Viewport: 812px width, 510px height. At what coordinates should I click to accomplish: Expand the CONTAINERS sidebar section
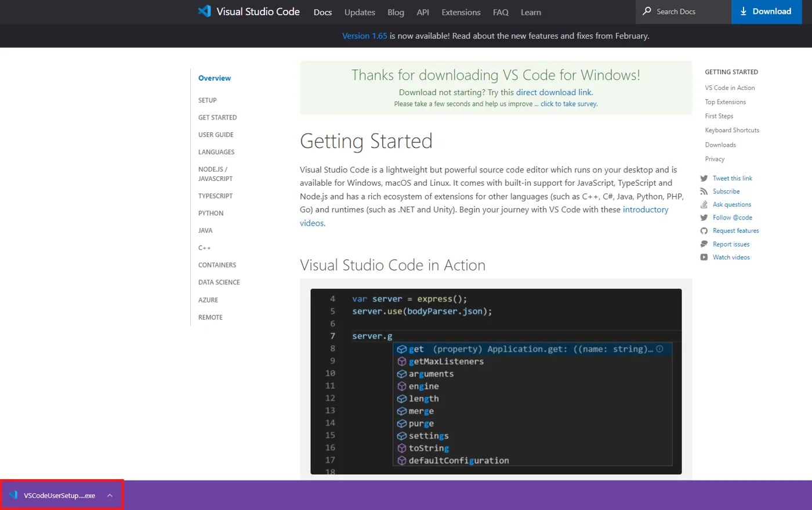coord(217,265)
